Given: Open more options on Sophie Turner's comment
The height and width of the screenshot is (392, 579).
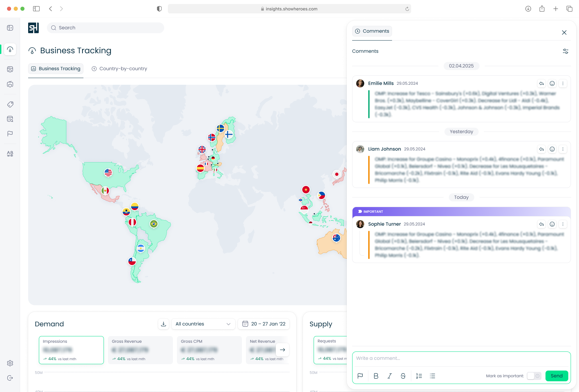Looking at the screenshot, I should point(563,224).
